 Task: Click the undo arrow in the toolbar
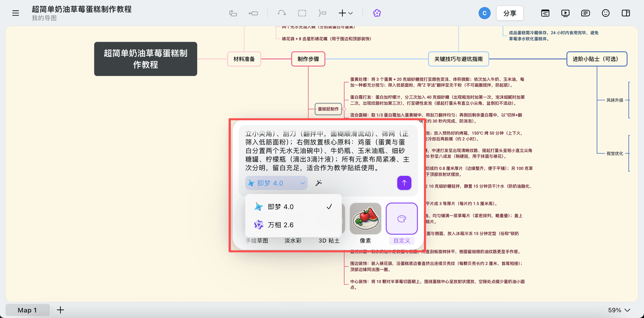[281, 13]
